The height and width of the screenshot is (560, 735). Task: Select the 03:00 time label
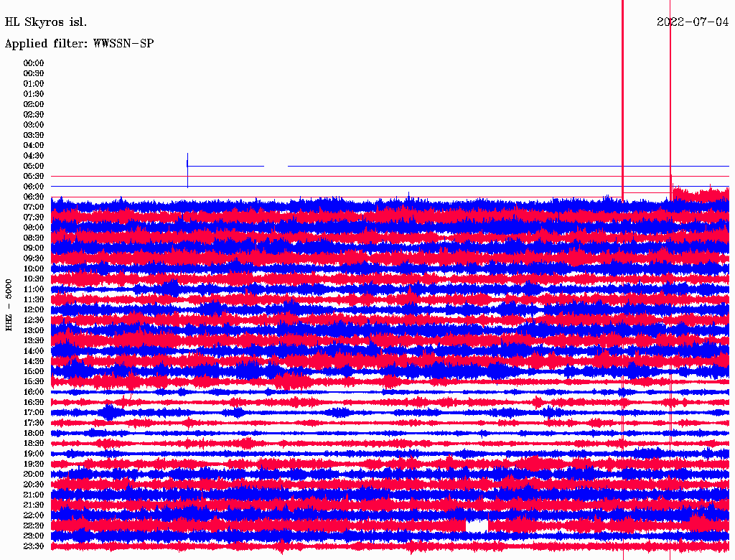pyautogui.click(x=34, y=125)
